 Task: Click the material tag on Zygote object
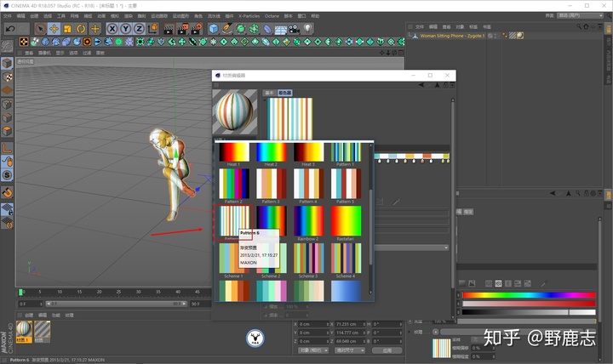[520, 36]
